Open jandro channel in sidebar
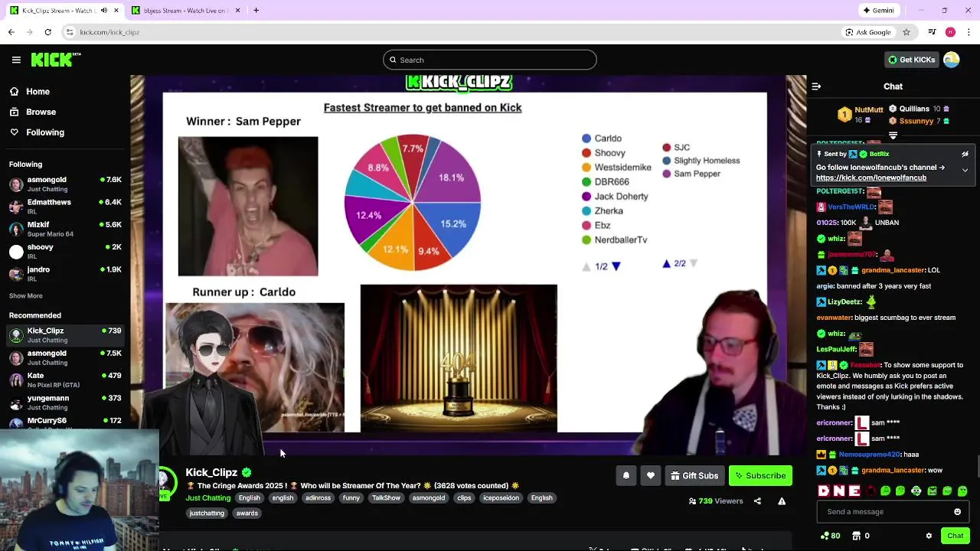980x551 pixels. (x=65, y=274)
